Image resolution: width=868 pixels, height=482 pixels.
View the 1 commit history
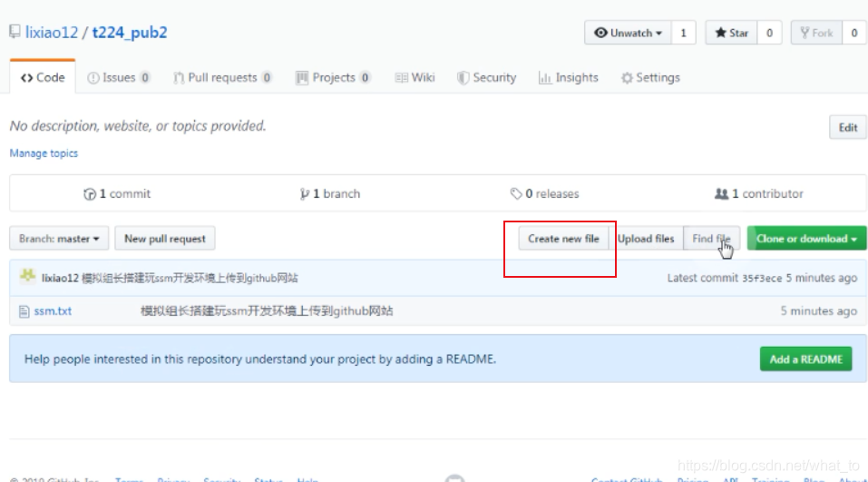pyautogui.click(x=117, y=194)
